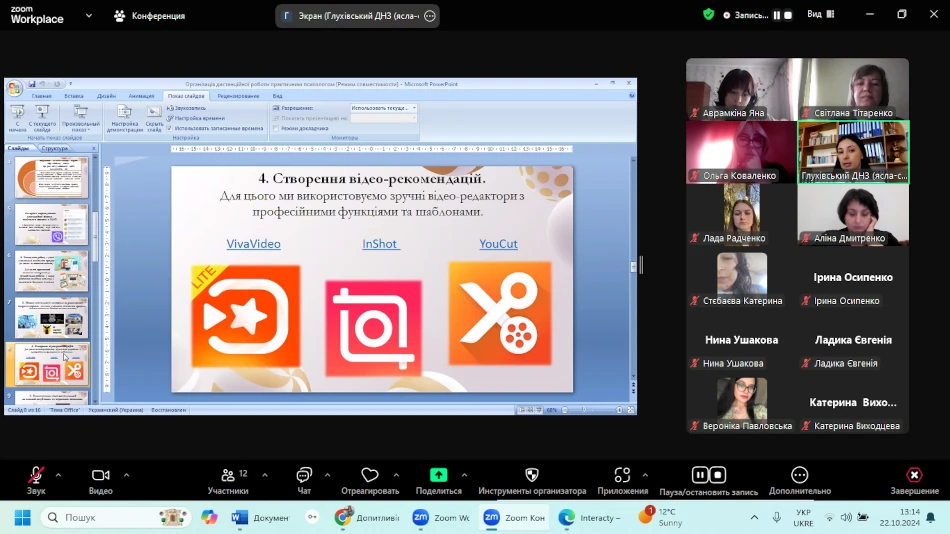Open Произвольный показ custom show dropdown
The width and height of the screenshot is (950, 534).
tap(81, 118)
